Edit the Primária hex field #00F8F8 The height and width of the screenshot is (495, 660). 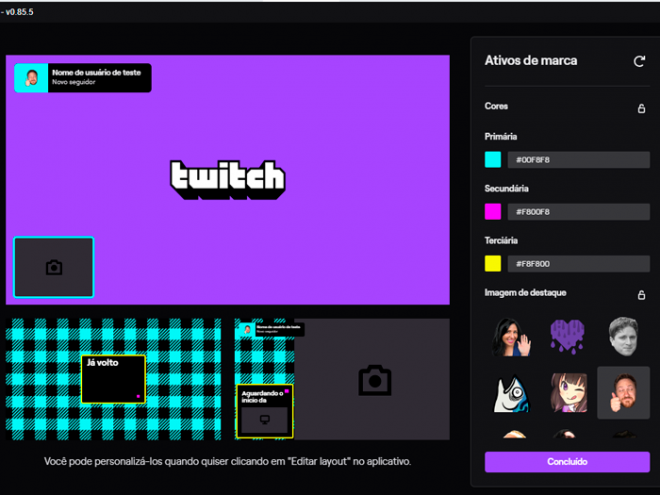point(578,160)
